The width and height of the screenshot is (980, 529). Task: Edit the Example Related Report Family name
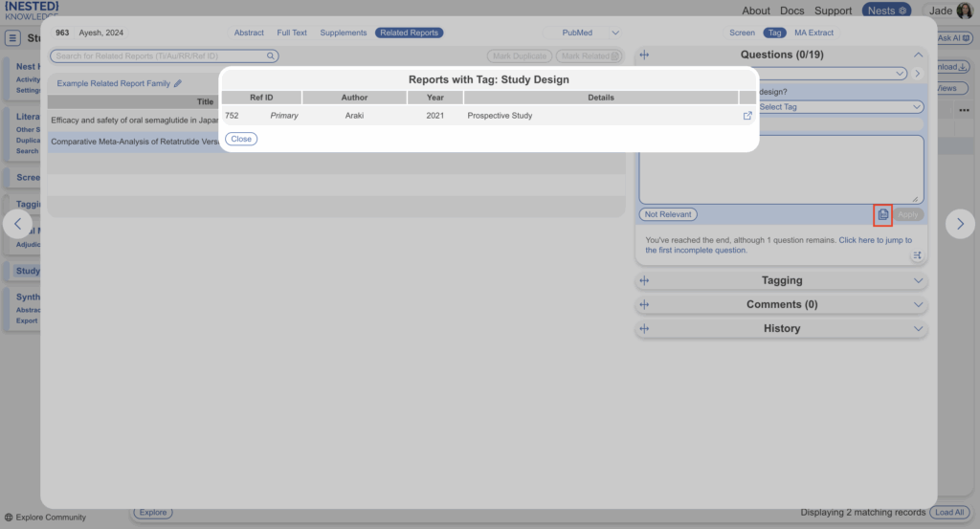click(x=178, y=84)
